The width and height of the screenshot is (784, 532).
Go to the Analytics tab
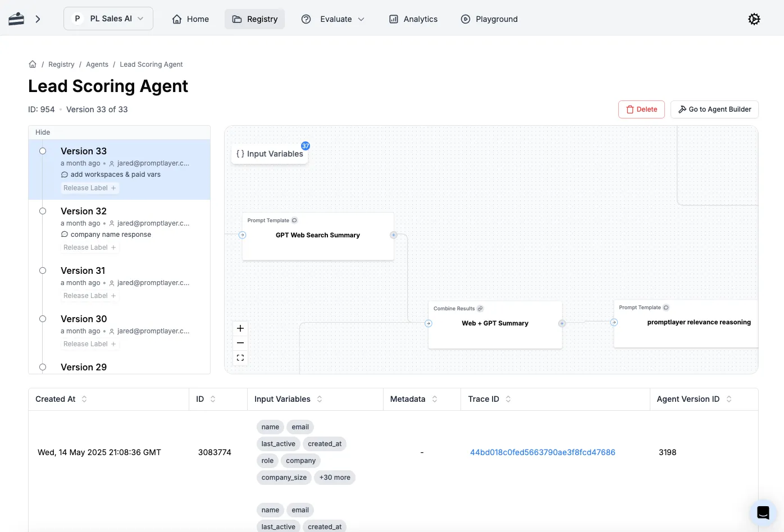pyautogui.click(x=413, y=19)
